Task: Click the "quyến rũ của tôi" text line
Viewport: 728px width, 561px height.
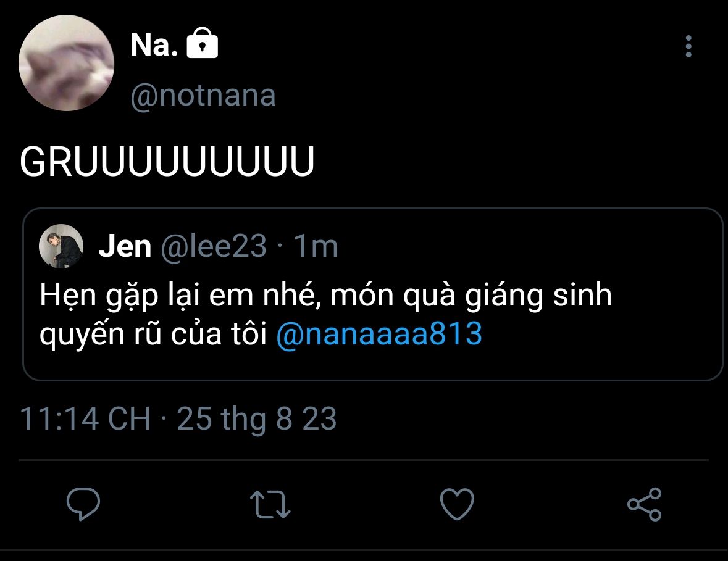Action: (x=153, y=334)
